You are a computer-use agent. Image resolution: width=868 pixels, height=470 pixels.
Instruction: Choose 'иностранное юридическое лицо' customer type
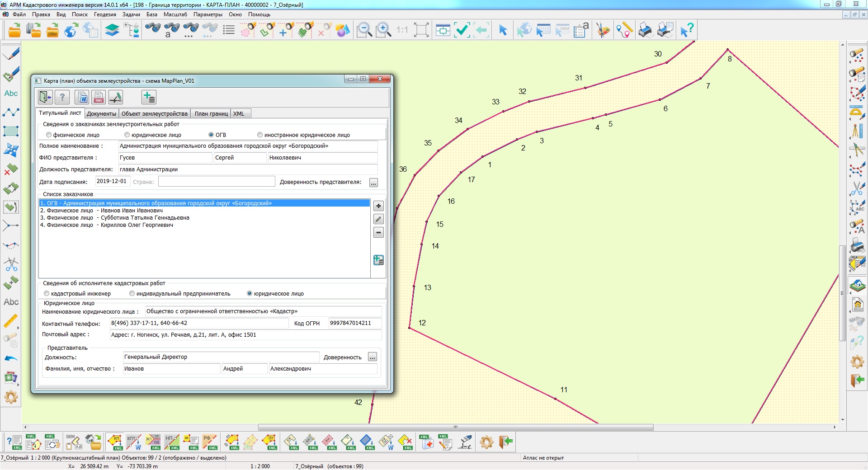260,135
